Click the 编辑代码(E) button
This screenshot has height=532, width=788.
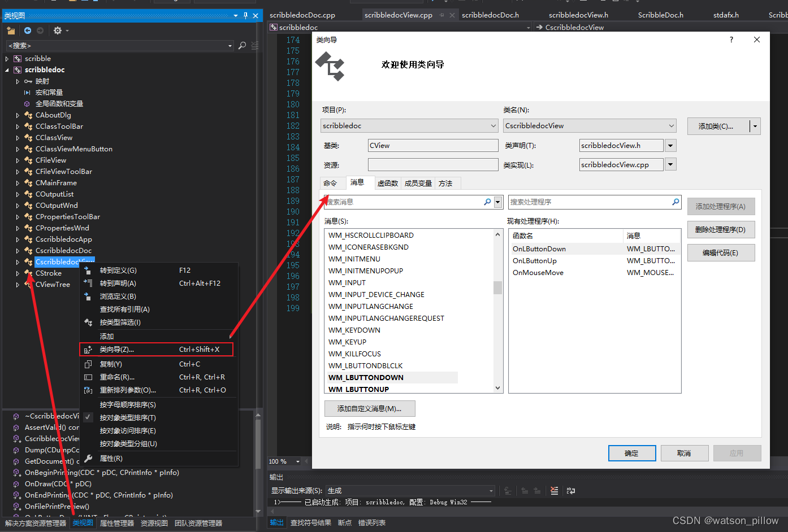point(721,252)
